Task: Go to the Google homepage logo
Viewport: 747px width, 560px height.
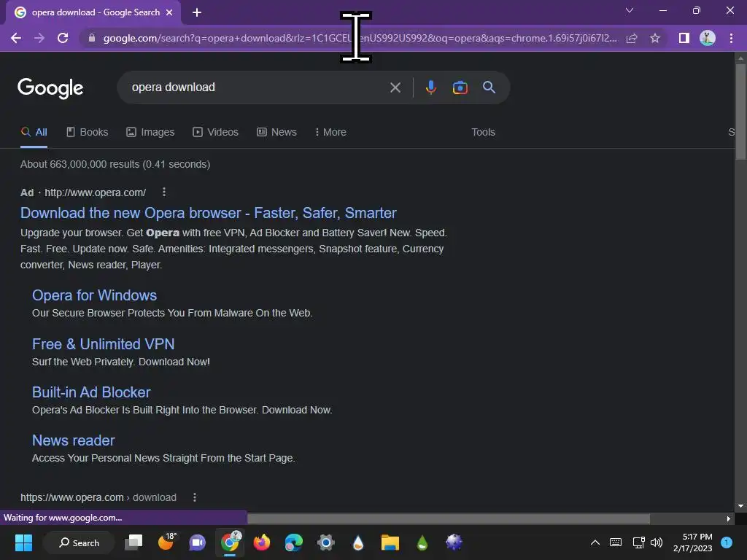Action: [x=50, y=88]
